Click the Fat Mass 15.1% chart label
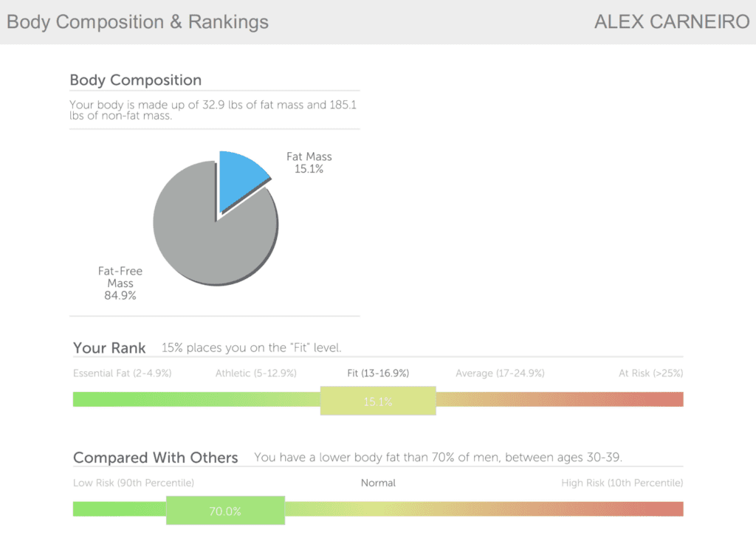Screen dimensions: 756x558 pyautogui.click(x=309, y=162)
